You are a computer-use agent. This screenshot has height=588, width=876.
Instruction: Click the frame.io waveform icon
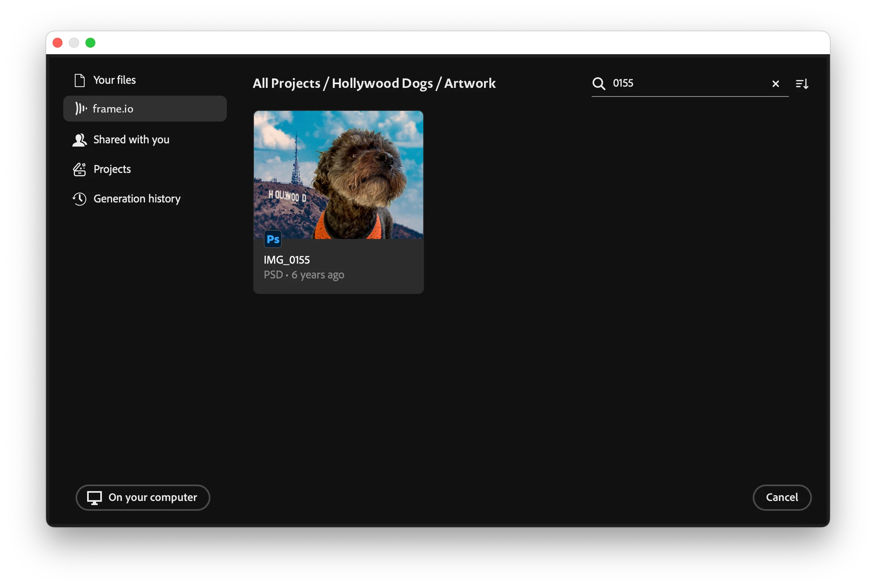(x=81, y=108)
